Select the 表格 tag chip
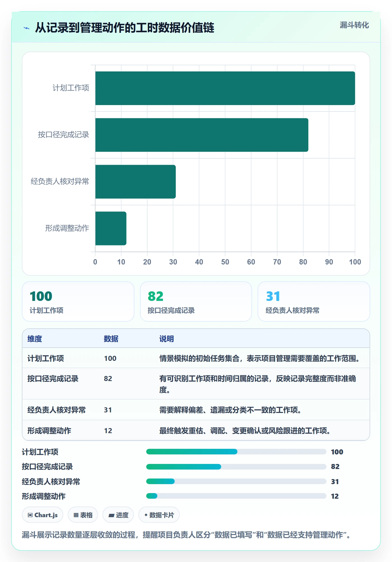392x562 pixels. click(83, 515)
